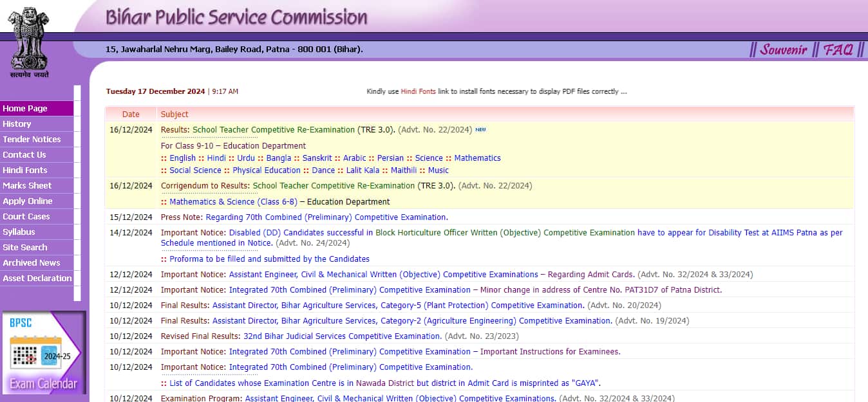This screenshot has width=868, height=402.
Task: Open Site Search sidebar item
Action: point(37,248)
